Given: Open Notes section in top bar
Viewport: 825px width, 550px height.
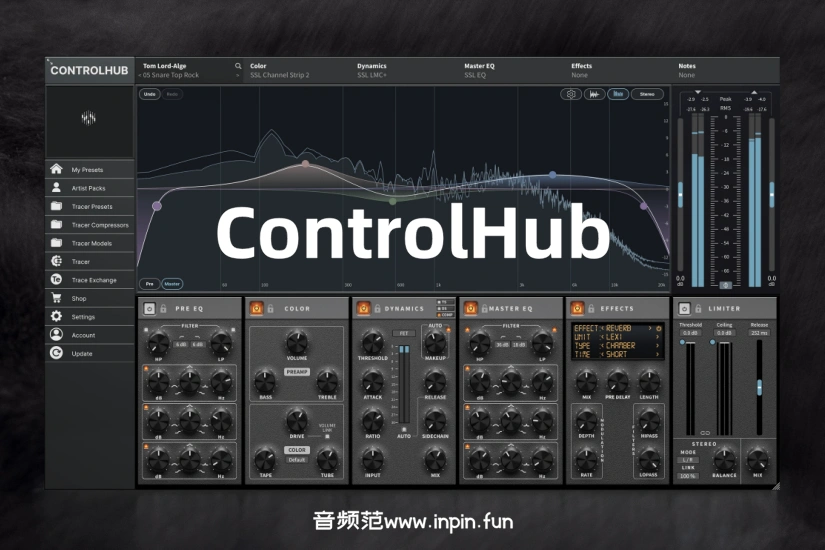Looking at the screenshot, I should click(x=687, y=71).
